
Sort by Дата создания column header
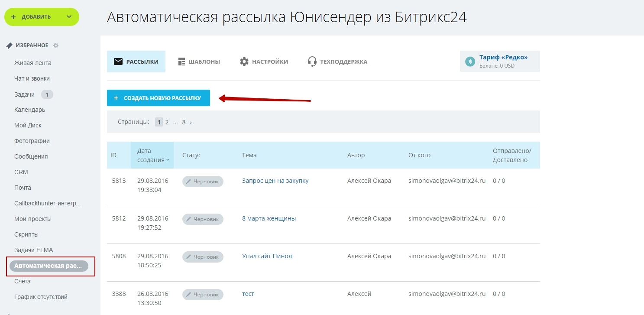[152, 155]
